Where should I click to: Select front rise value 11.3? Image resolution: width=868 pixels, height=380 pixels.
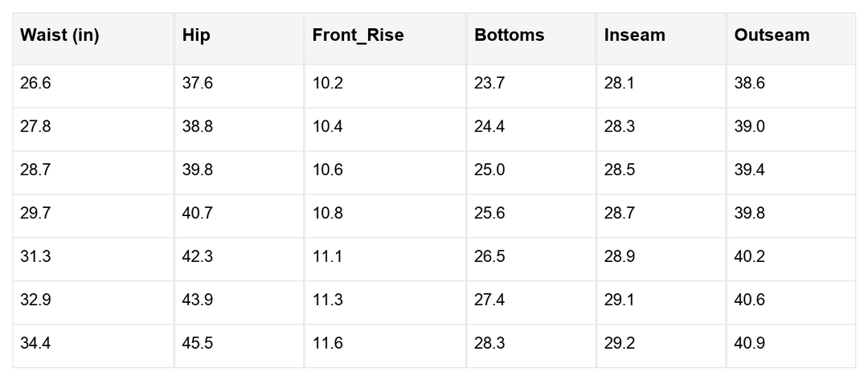pos(328,300)
